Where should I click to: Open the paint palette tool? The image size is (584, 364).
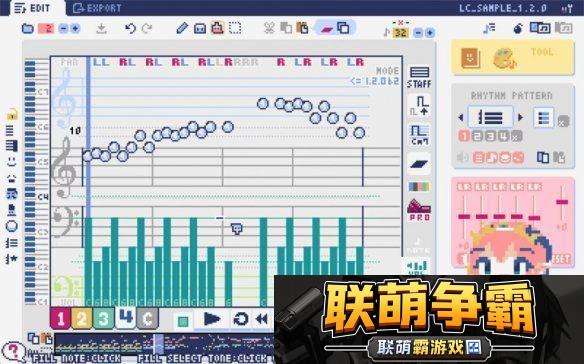click(x=504, y=59)
